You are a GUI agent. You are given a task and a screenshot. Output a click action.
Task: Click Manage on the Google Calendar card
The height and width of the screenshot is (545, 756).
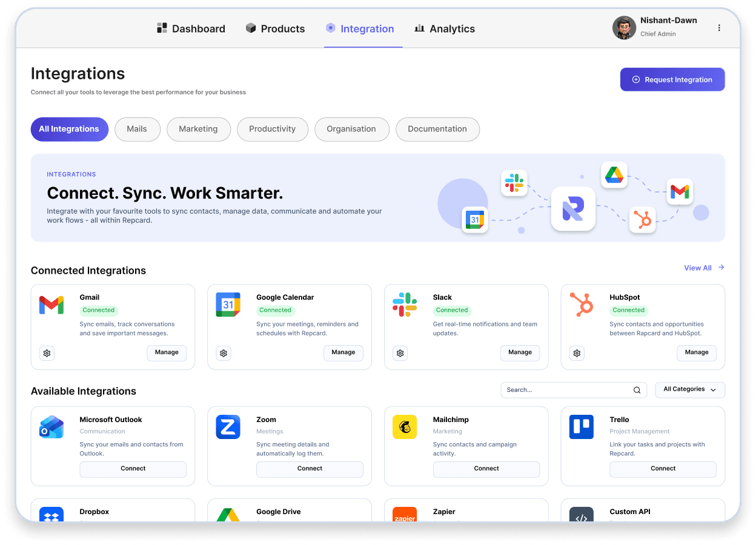[x=343, y=353]
